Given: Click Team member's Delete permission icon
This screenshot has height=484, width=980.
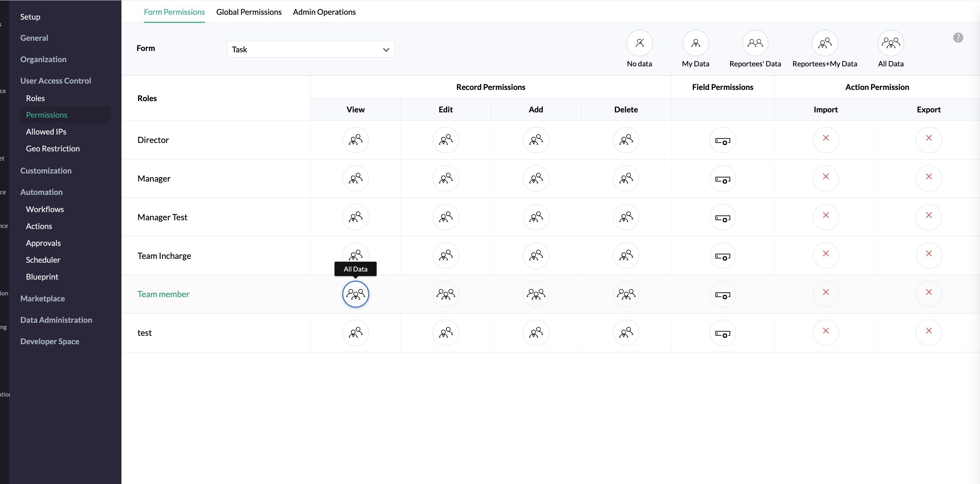Looking at the screenshot, I should click(x=626, y=294).
